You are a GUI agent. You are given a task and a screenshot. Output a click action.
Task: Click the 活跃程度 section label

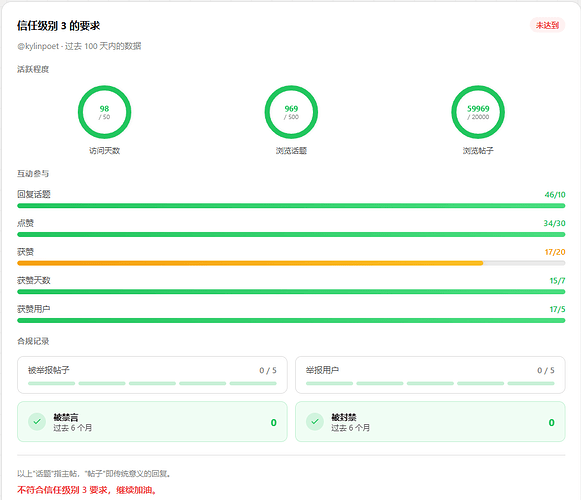33,69
